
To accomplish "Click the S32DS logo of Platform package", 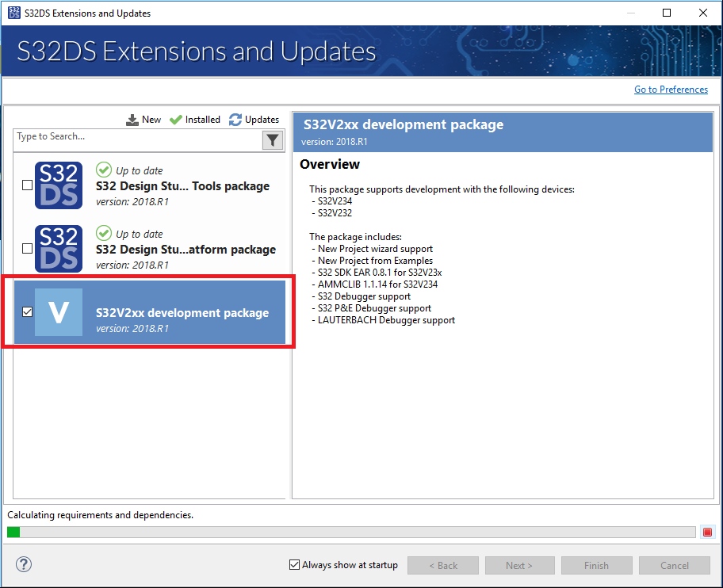I will click(x=59, y=248).
